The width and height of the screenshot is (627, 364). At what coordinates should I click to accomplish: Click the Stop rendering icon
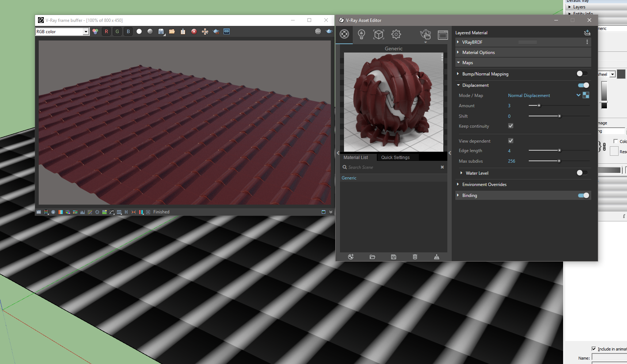point(318,31)
